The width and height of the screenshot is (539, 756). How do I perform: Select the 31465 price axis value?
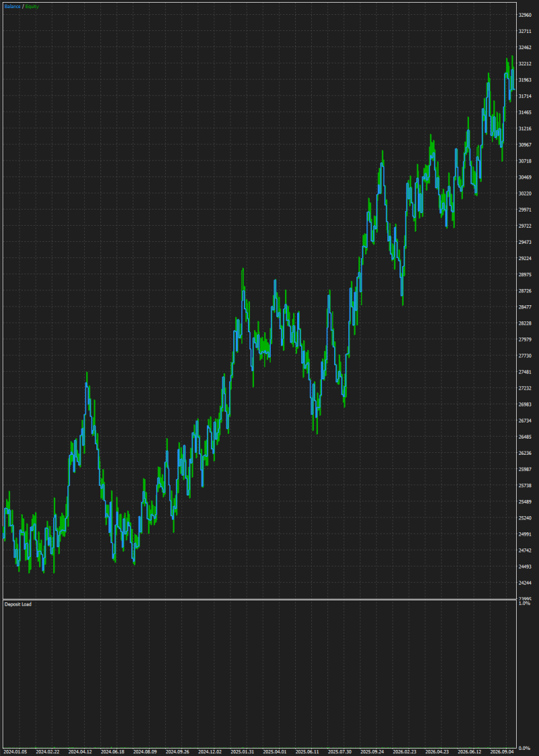[525, 113]
